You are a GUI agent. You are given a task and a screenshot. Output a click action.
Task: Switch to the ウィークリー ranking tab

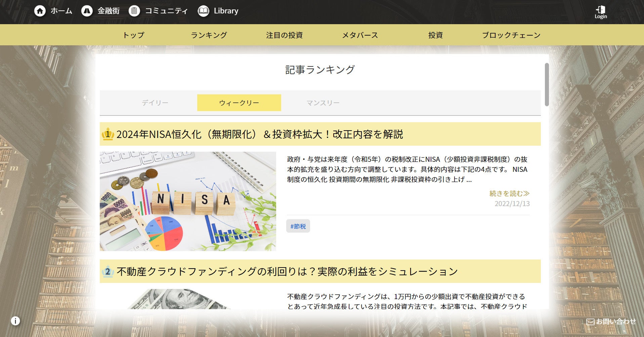tap(239, 103)
